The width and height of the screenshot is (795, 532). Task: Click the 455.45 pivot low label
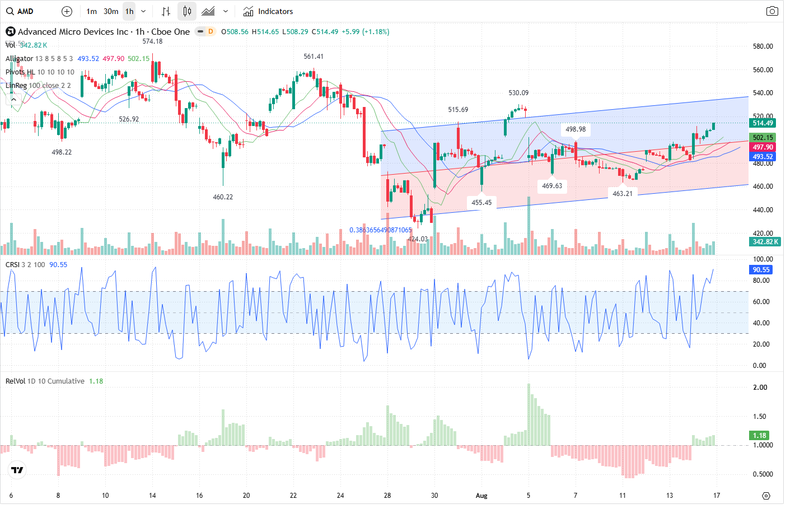tap(481, 203)
